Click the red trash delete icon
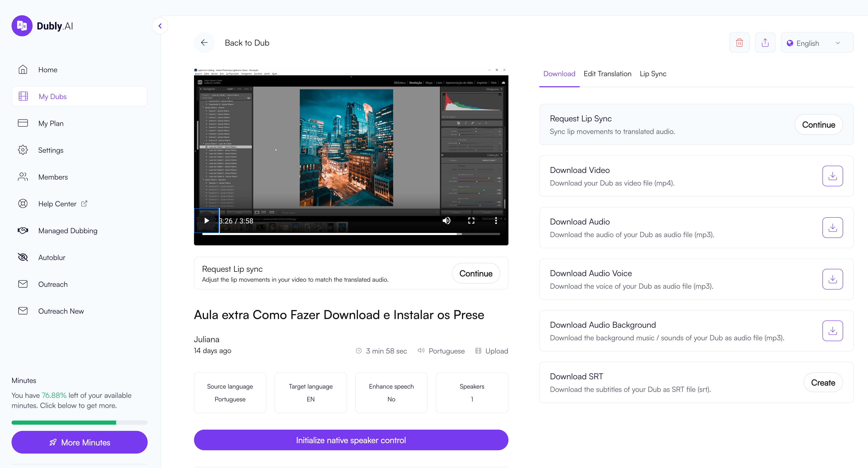 (x=739, y=43)
